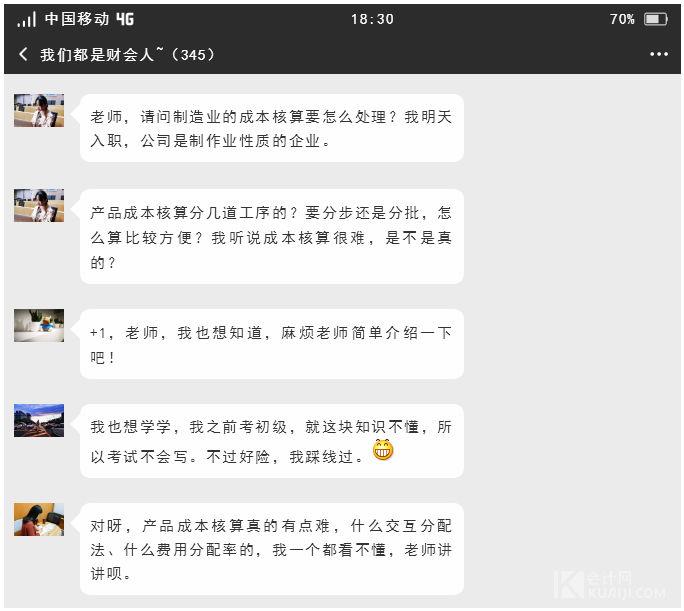Tap the 中国移动 4G carrier label
The image size is (684, 611).
89,19
